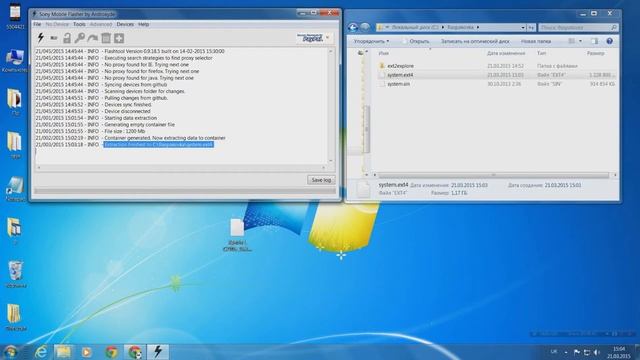Image resolution: width=640 pixels, height=360 pixels.
Task: Click the Explorer Back navigation button
Action: pos(353,27)
